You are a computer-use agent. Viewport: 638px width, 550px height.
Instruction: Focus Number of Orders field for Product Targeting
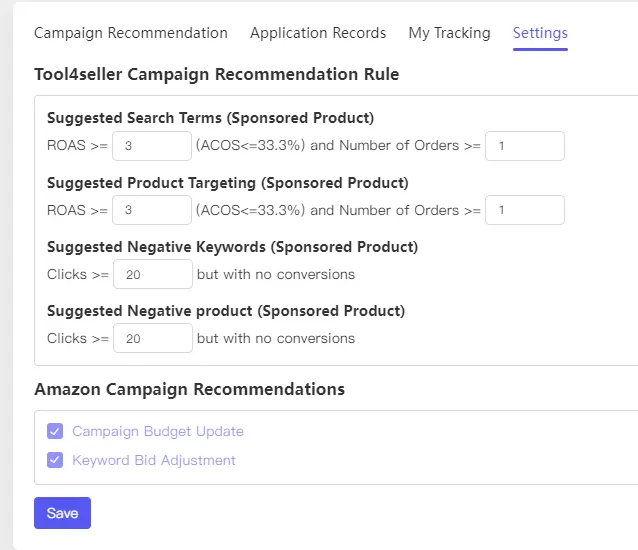(x=525, y=210)
